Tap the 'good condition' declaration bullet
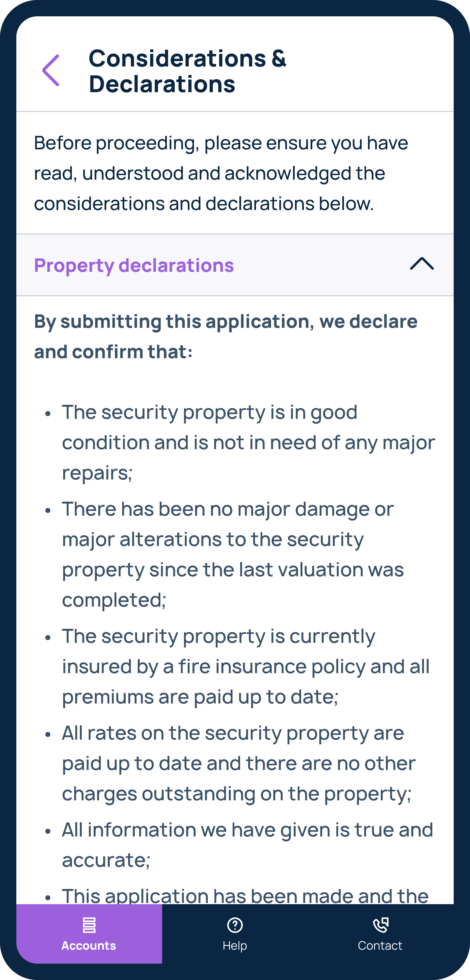The width and height of the screenshot is (470, 980). (x=249, y=442)
